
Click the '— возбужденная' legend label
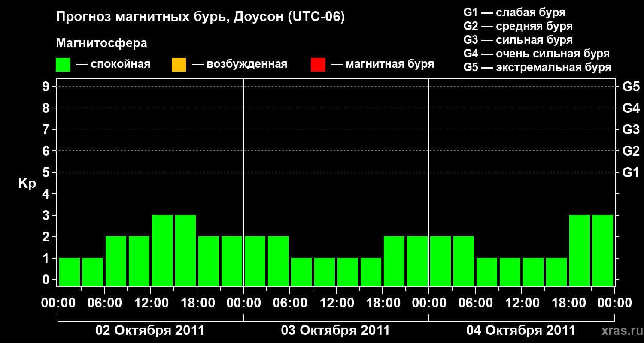[240, 65]
